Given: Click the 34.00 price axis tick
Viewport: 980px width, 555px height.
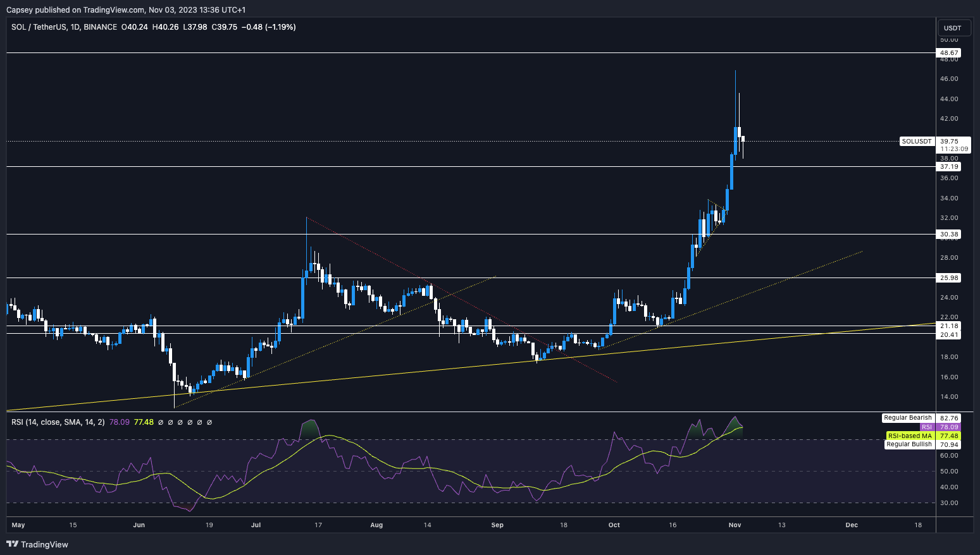Looking at the screenshot, I should pos(949,198).
